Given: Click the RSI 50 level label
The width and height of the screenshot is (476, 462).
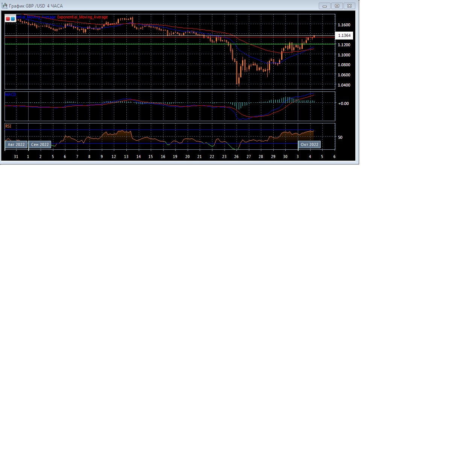Looking at the screenshot, I should (340, 137).
